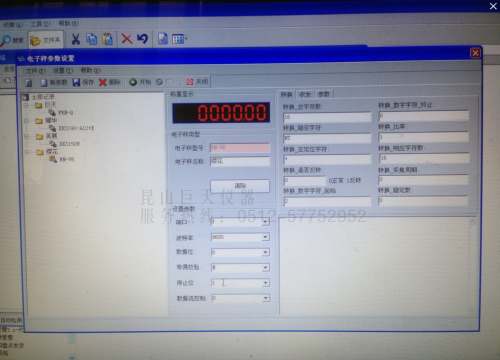Click the scale name text field
The image size is (500, 360).
point(240,162)
